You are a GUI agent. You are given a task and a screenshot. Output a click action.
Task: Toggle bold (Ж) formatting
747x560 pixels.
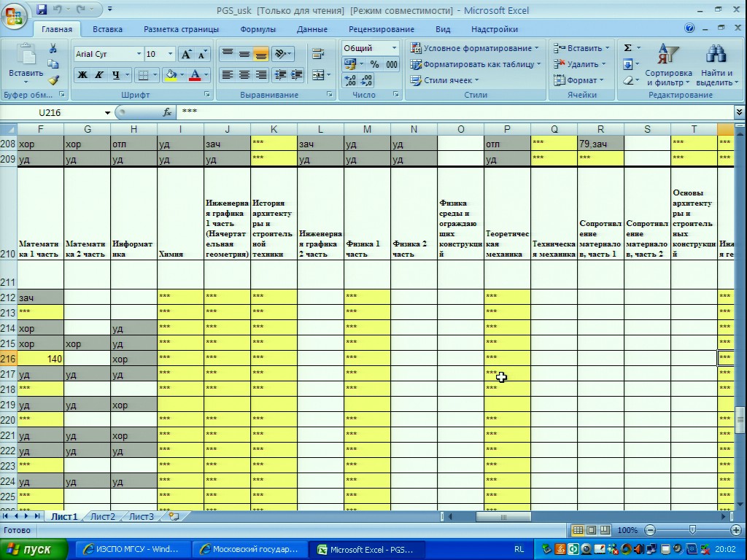click(x=82, y=75)
